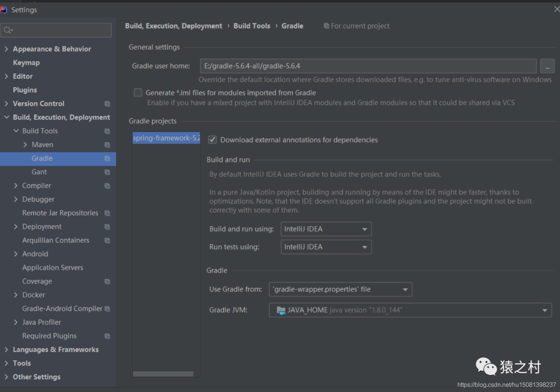Uncheck Download external annotations for dependencies
Screen dimensions: 560x392
213,139
